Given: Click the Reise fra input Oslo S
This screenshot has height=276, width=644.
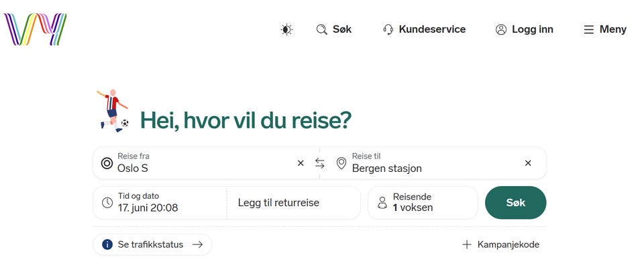Looking at the screenshot, I should [x=205, y=163].
